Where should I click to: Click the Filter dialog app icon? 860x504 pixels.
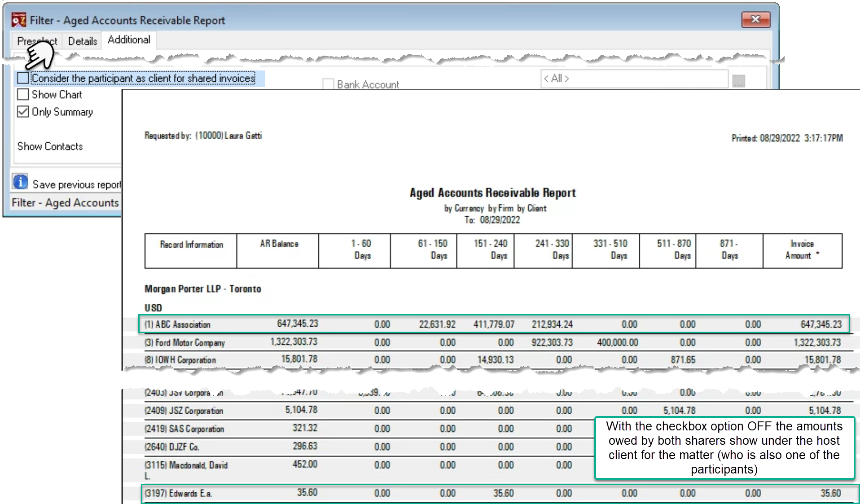click(19, 20)
